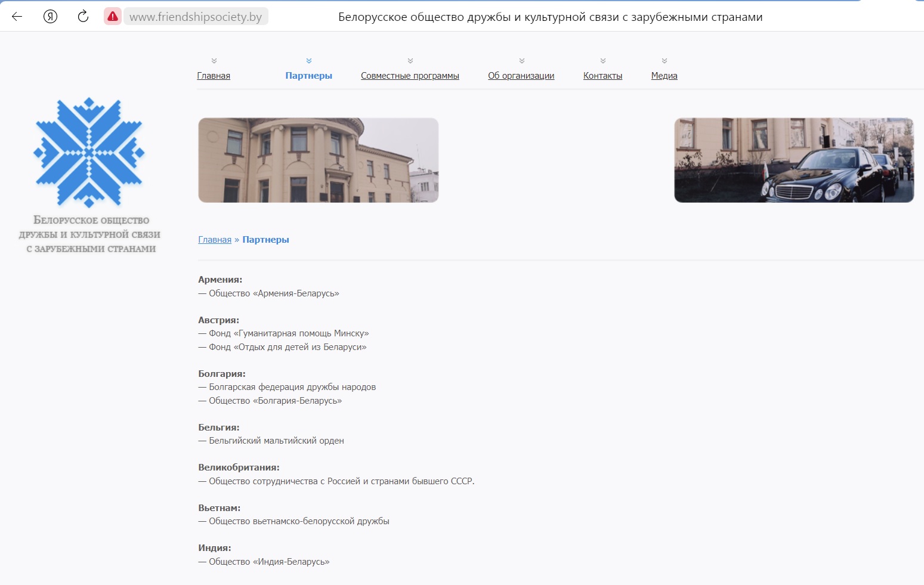
Task: Expand the chevron above Совместные программы
Action: point(410,61)
